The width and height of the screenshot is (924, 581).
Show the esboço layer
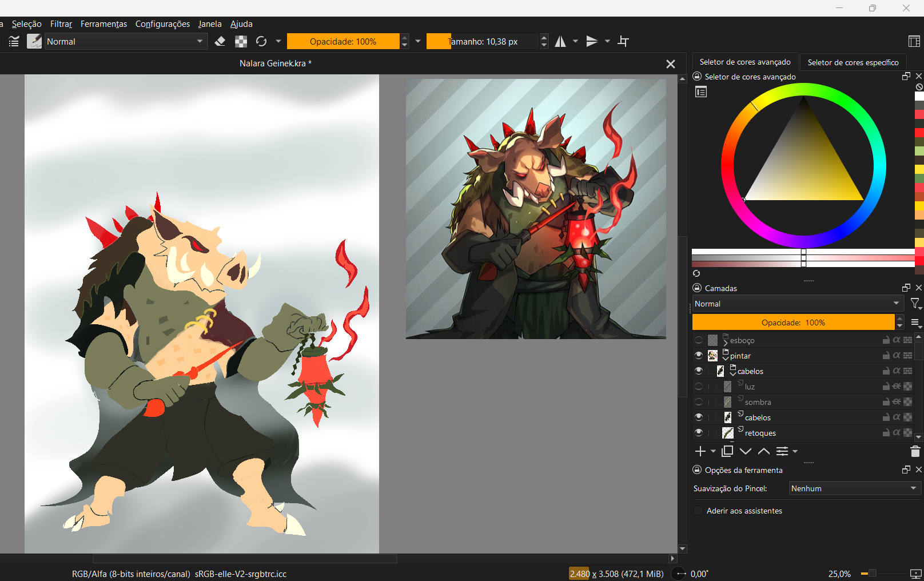coord(699,340)
